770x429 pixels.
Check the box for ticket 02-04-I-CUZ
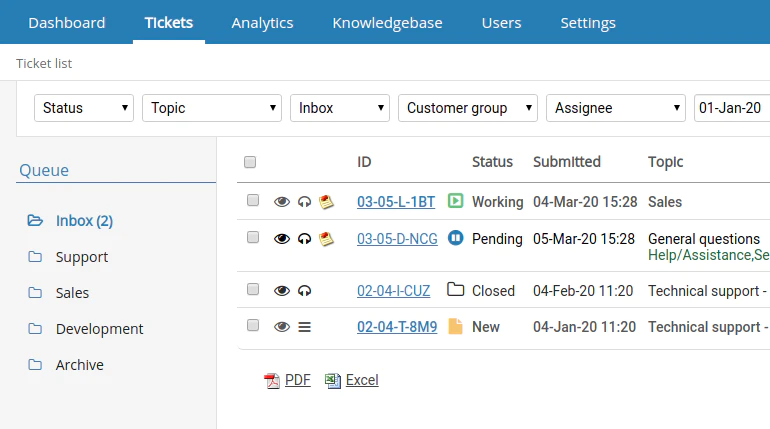[x=253, y=289]
